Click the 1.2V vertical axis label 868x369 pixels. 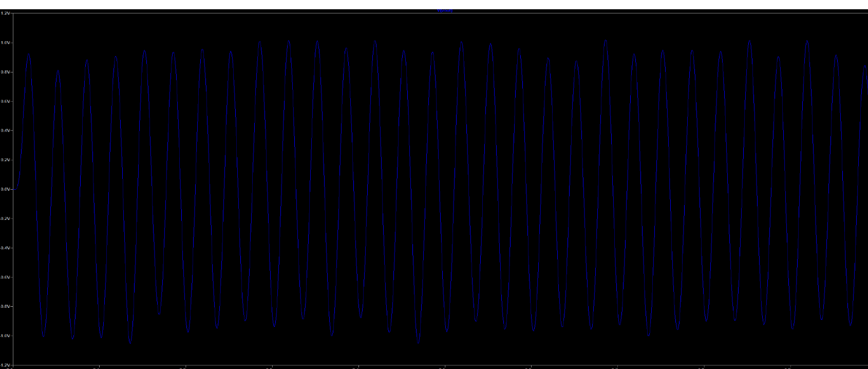tap(6, 14)
